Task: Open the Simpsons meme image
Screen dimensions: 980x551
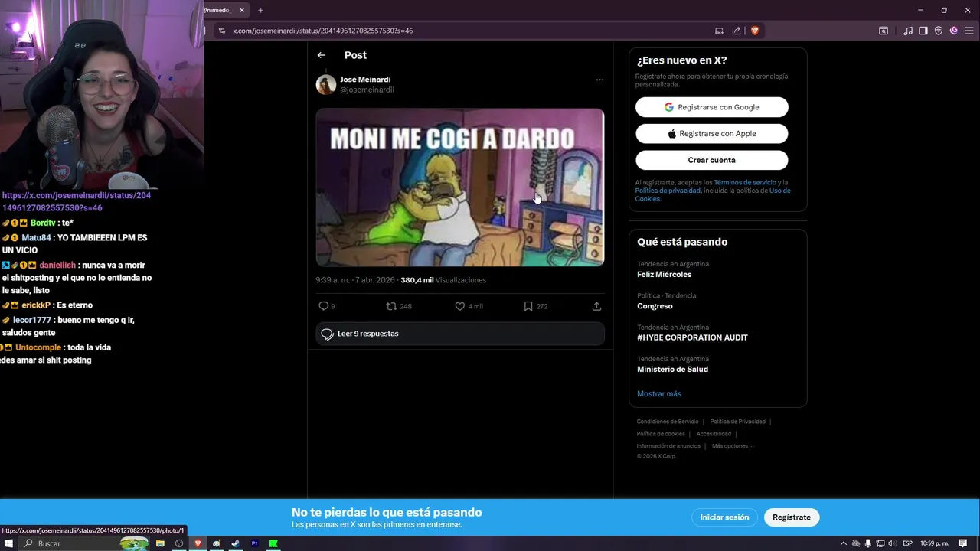Action: click(460, 187)
